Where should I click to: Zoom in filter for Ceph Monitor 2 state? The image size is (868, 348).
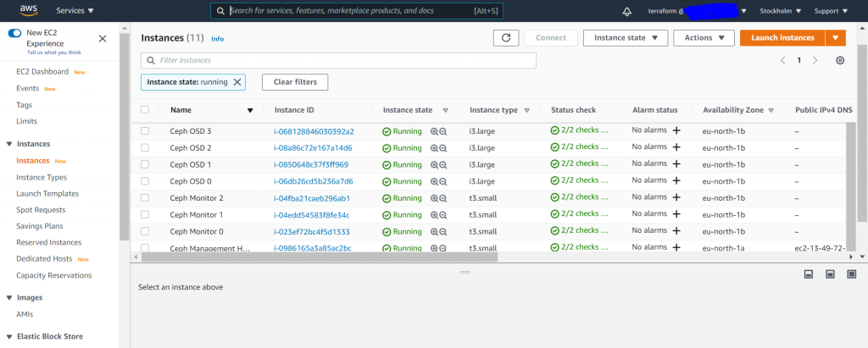[x=434, y=198]
